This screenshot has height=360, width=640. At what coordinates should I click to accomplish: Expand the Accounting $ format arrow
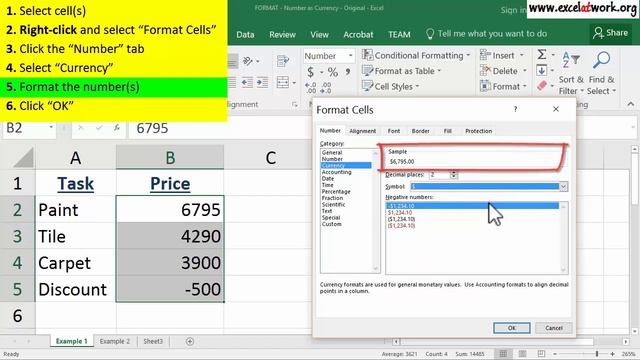[x=321, y=73]
